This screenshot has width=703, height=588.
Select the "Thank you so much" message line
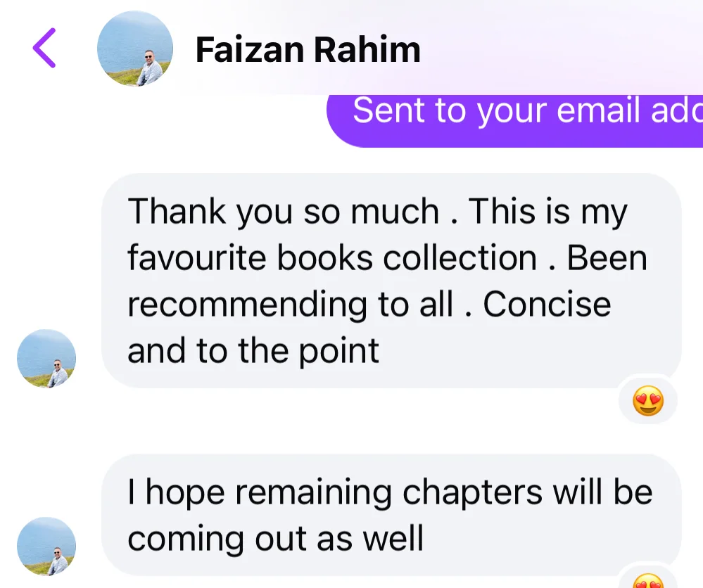[376, 211]
